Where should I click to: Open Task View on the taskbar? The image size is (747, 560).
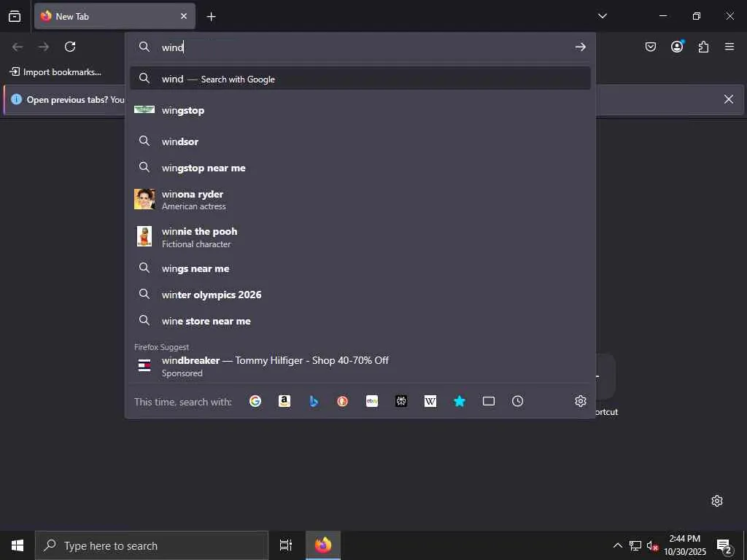click(x=286, y=545)
